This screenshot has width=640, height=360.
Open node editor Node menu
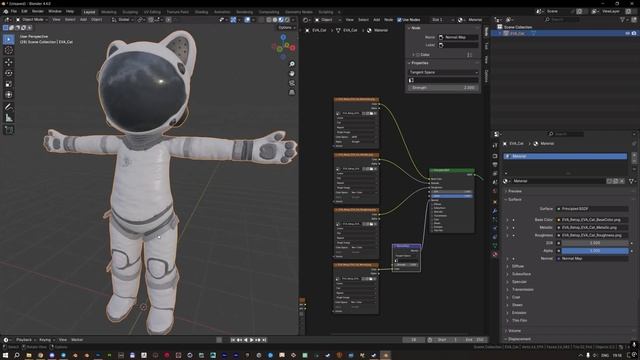click(389, 20)
